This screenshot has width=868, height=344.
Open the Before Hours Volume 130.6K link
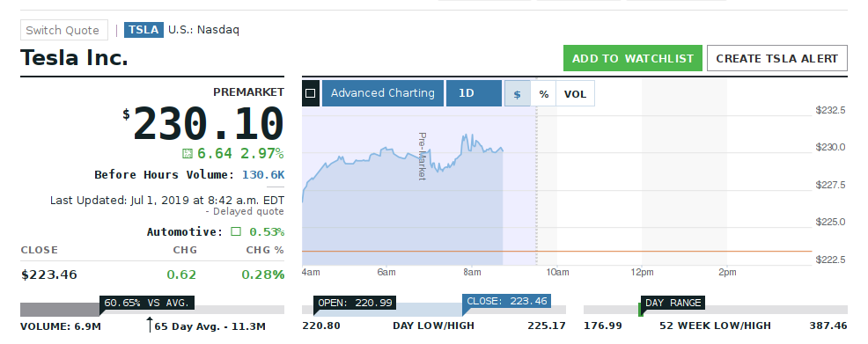click(x=263, y=175)
